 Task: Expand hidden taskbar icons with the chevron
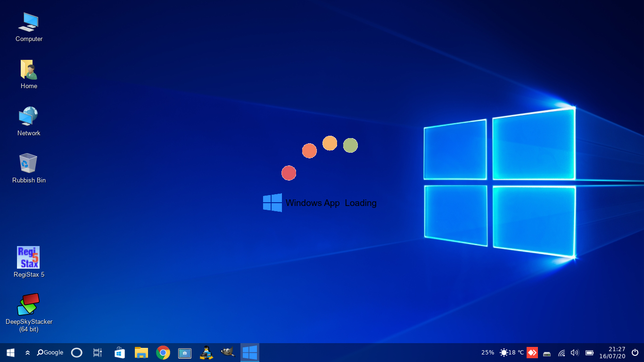pyautogui.click(x=27, y=352)
